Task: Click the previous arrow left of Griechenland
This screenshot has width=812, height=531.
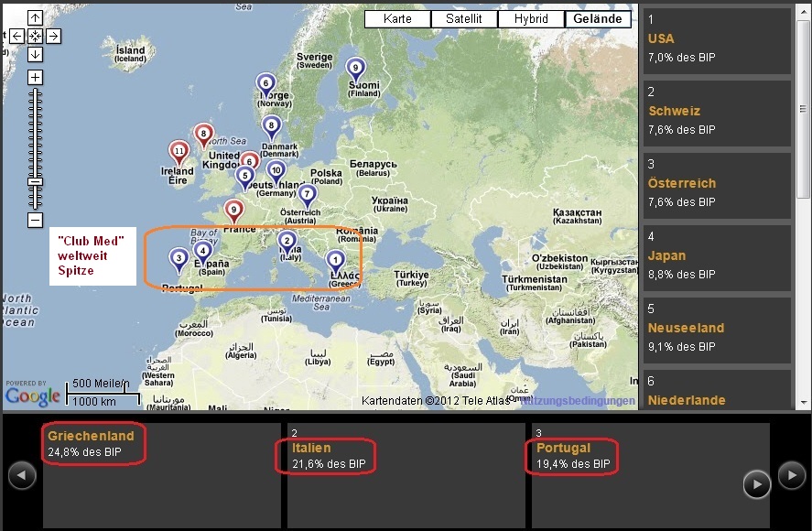Action: pos(22,475)
